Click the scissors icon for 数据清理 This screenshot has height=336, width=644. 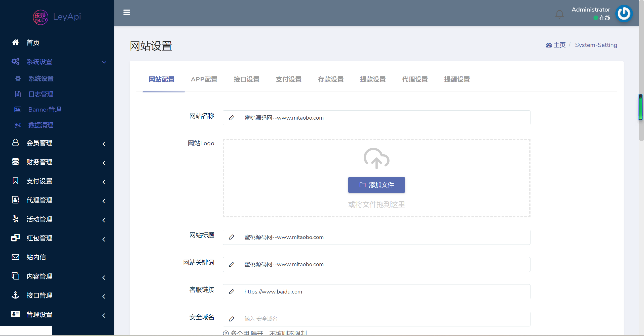(x=18, y=125)
